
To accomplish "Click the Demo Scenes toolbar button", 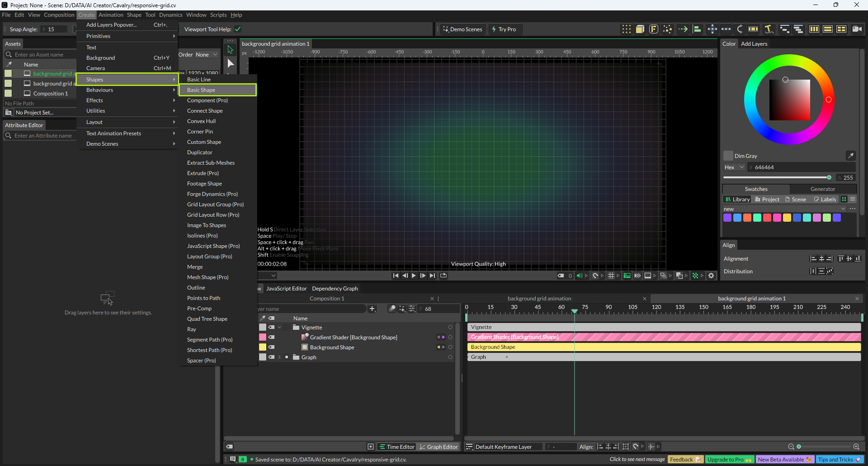I will (x=462, y=29).
